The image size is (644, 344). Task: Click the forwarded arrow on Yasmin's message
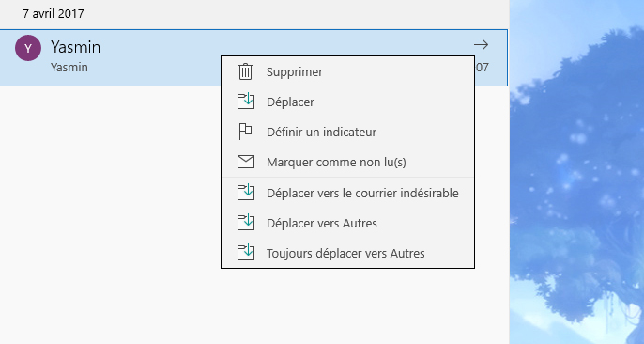(x=481, y=44)
